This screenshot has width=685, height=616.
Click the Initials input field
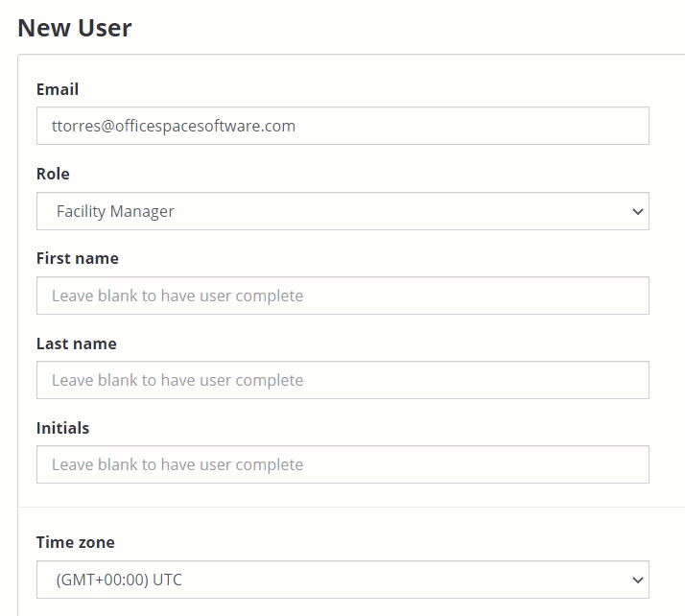tap(342, 464)
